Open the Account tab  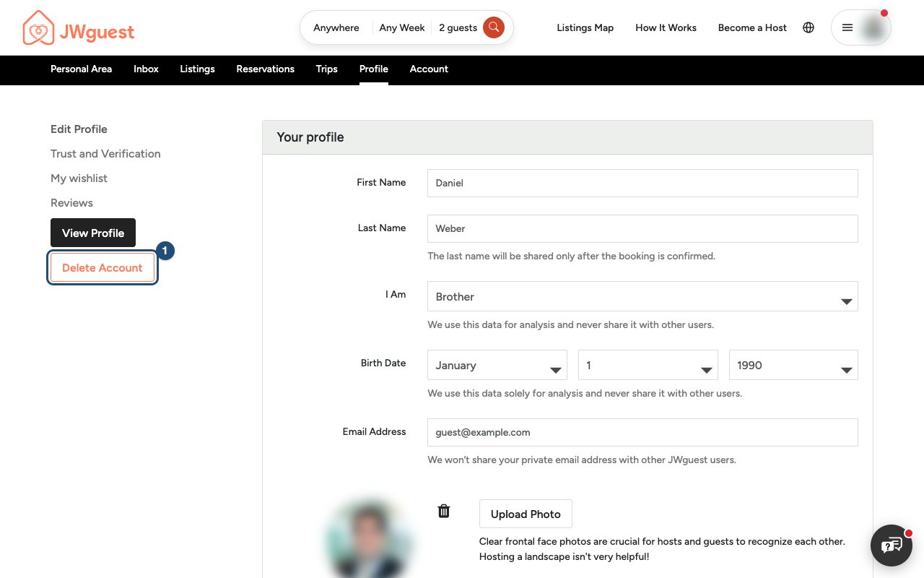coord(429,69)
